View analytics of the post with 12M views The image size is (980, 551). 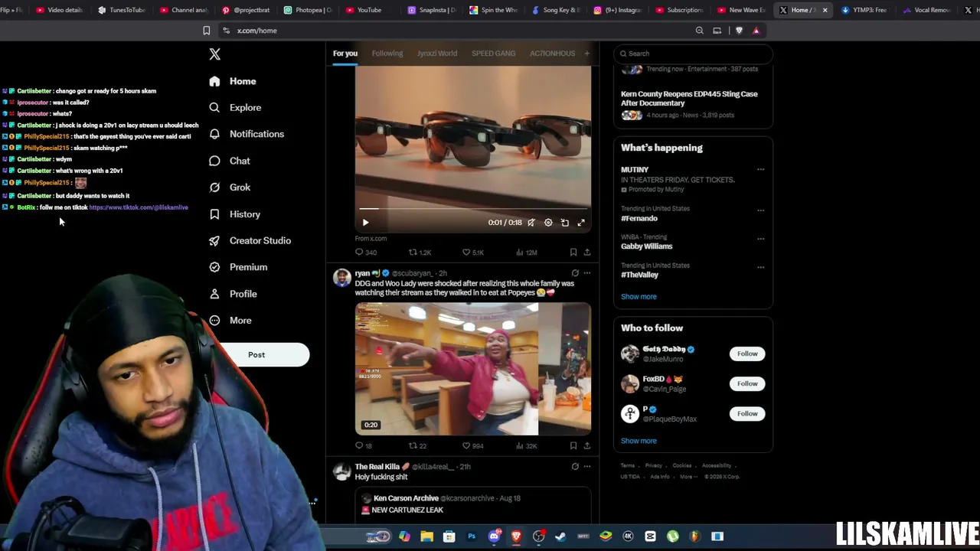(526, 252)
